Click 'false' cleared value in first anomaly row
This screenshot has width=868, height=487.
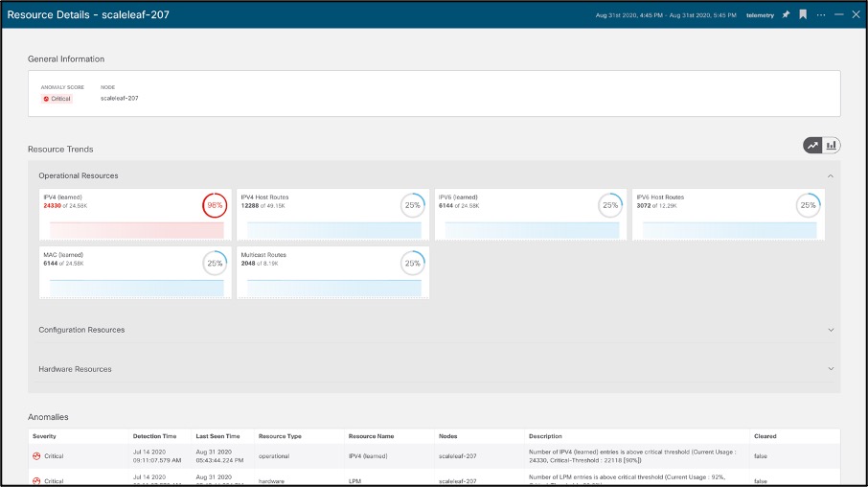(761, 456)
